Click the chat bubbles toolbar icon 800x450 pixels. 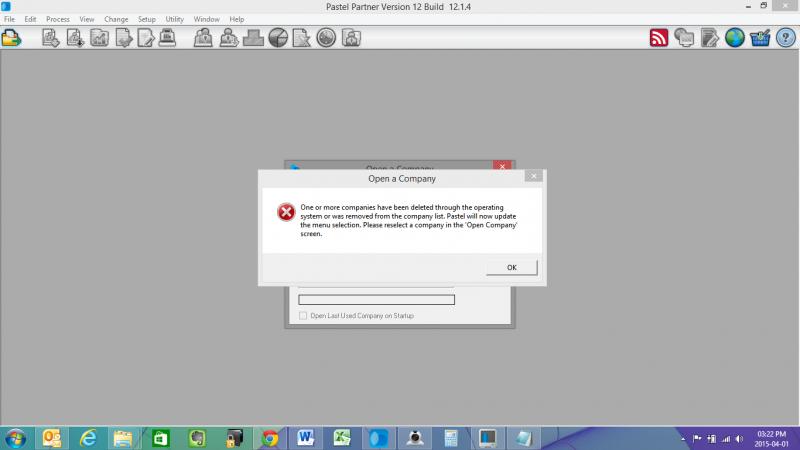pyautogui.click(x=684, y=38)
